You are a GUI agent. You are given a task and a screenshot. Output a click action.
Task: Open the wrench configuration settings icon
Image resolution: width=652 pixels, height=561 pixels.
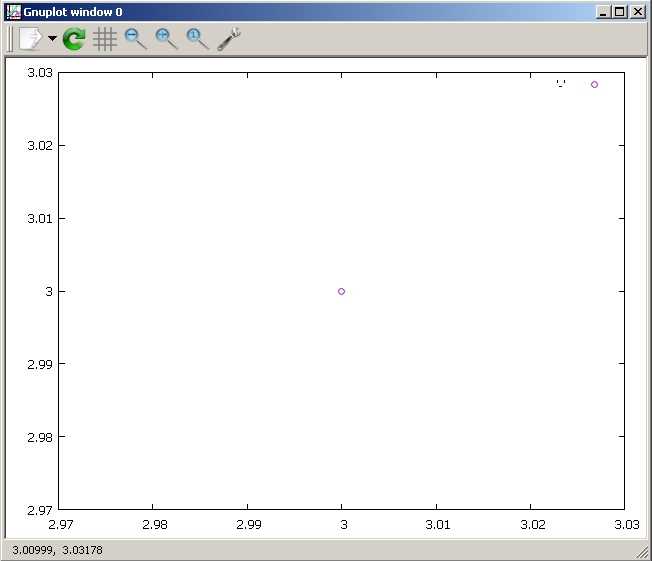(x=229, y=39)
